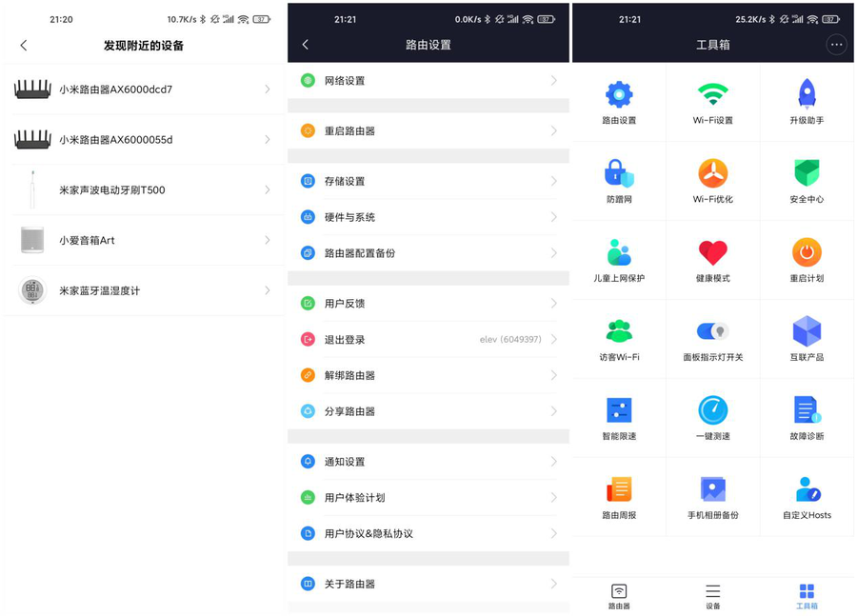Image resolution: width=857 pixels, height=616 pixels.
Task: Select the 小爱音箱Art device thumbnail
Action: click(32, 240)
